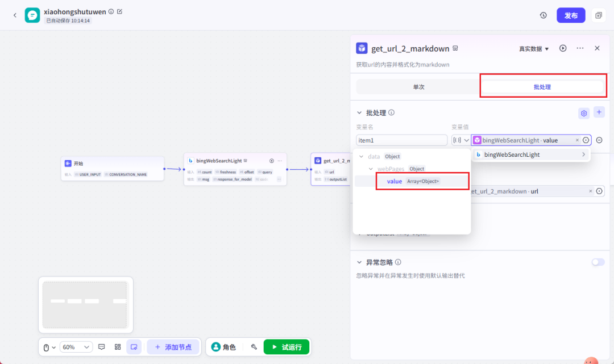Open the version history clock icon
The height and width of the screenshot is (364, 614).
[x=543, y=15]
